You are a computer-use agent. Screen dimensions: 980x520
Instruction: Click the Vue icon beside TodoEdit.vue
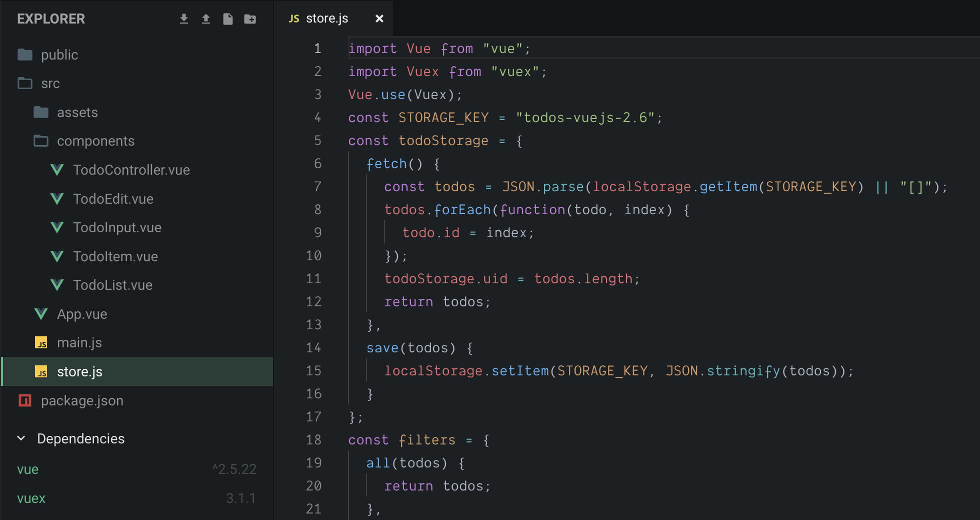(x=57, y=199)
